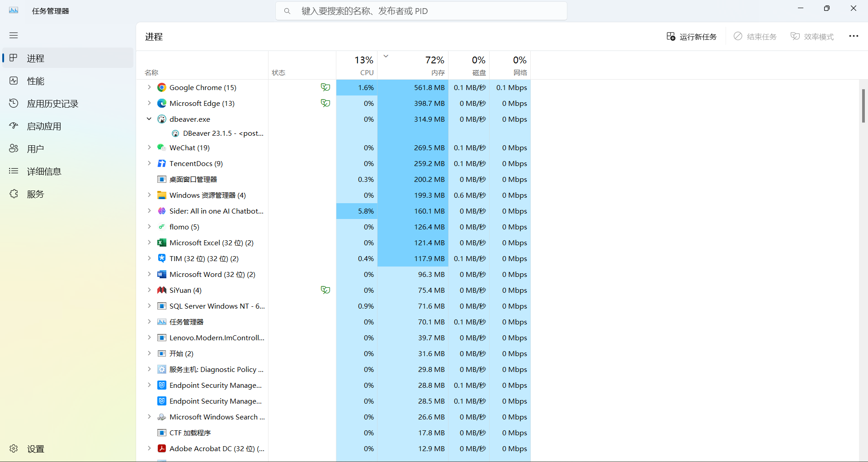Click the Task Manager app icon in title bar
Viewport: 868px width, 462px height.
(x=14, y=10)
